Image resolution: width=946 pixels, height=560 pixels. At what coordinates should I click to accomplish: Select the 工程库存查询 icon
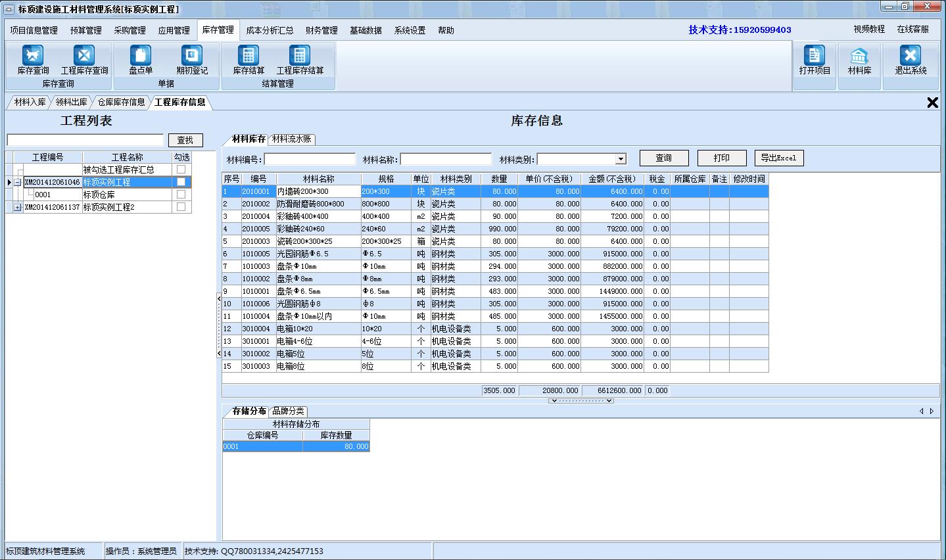pyautogui.click(x=83, y=64)
